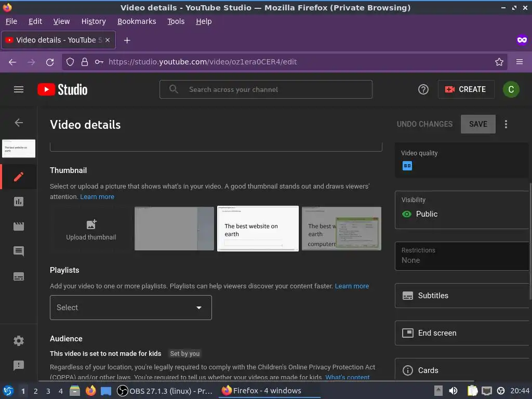Open the three-dot options menu beside Save
This screenshot has width=532, height=399.
[506, 124]
